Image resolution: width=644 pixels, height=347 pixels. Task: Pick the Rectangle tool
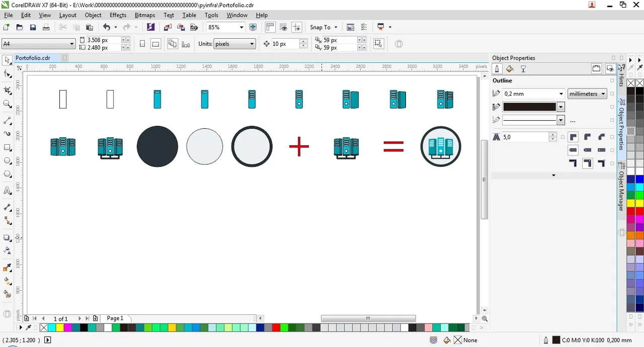click(8, 148)
